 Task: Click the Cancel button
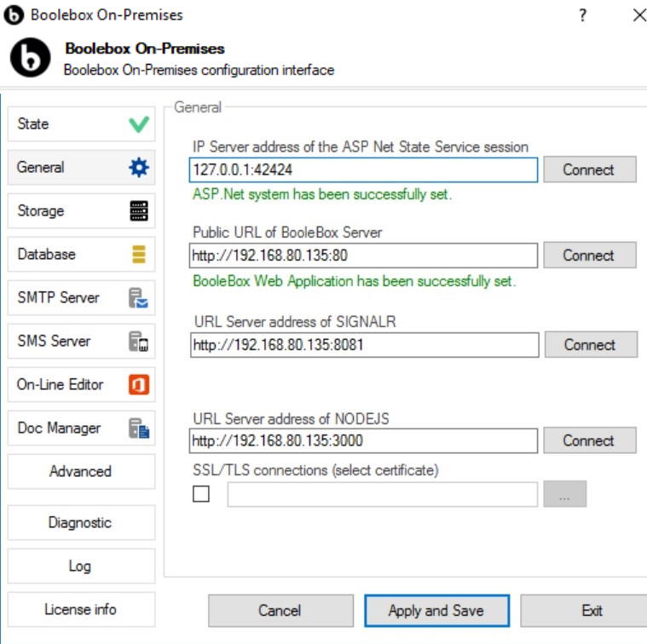click(x=280, y=611)
